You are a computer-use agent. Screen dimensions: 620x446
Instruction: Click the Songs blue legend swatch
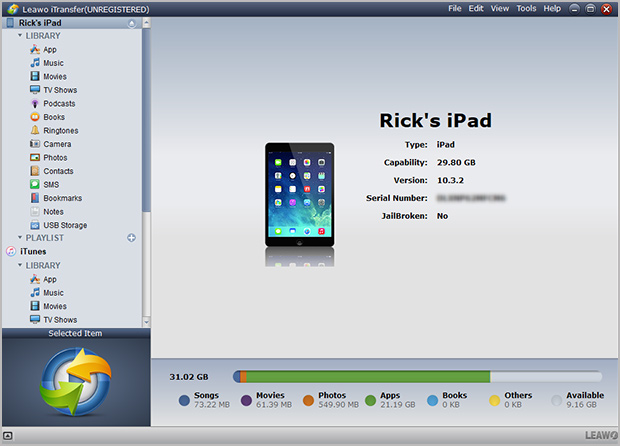184,401
